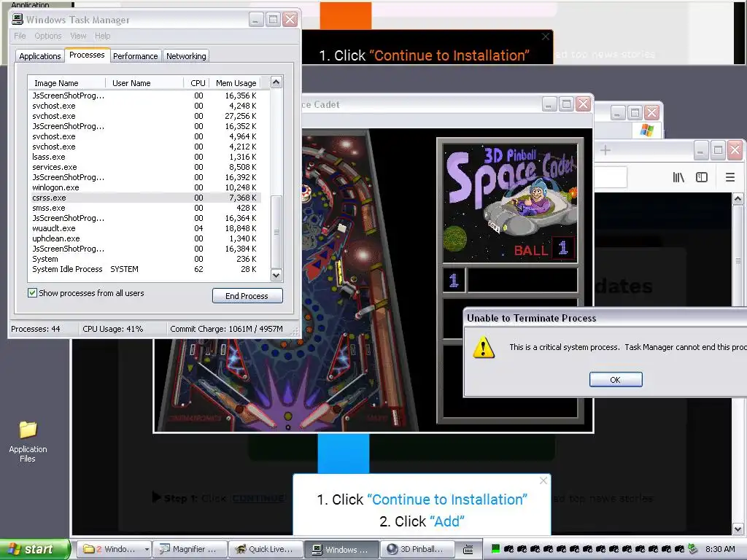Open grouped Windows Explorer taskbar button
The width and height of the screenshot is (747, 560).
coord(113,549)
